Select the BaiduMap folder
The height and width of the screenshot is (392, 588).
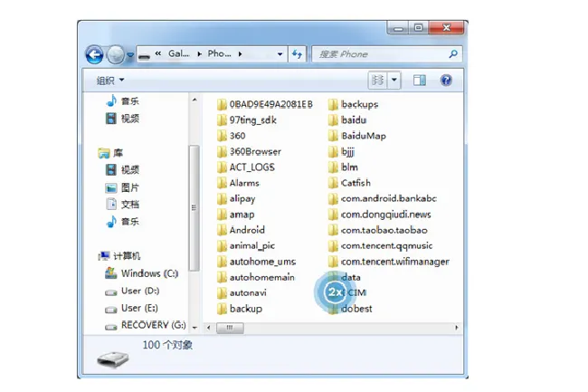coord(357,136)
